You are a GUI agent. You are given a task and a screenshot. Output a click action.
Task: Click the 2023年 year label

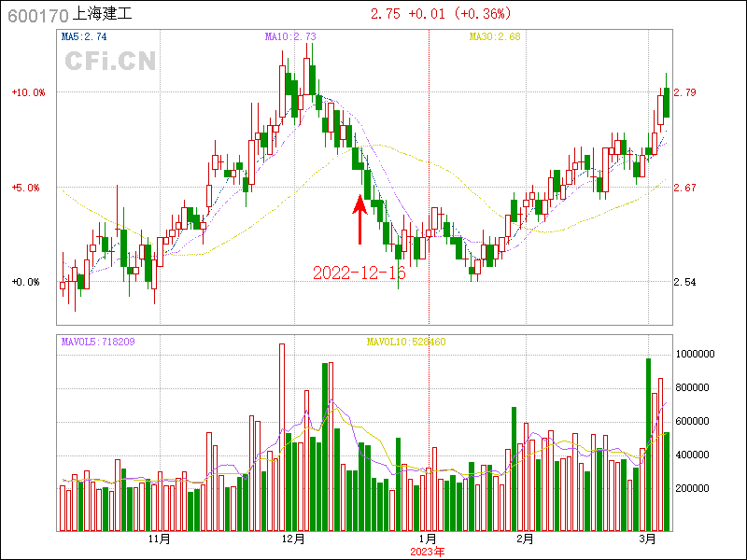pyautogui.click(x=428, y=552)
